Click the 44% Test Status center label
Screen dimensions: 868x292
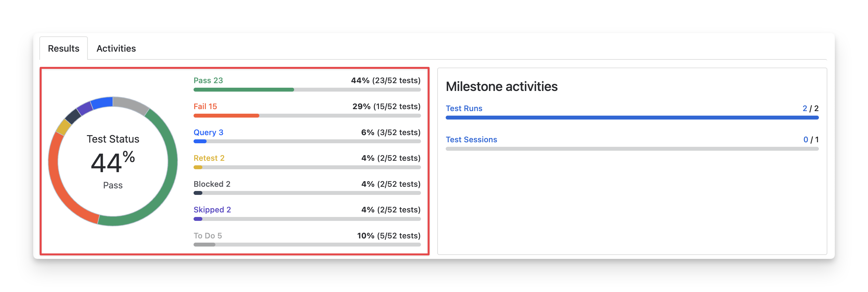(x=113, y=162)
